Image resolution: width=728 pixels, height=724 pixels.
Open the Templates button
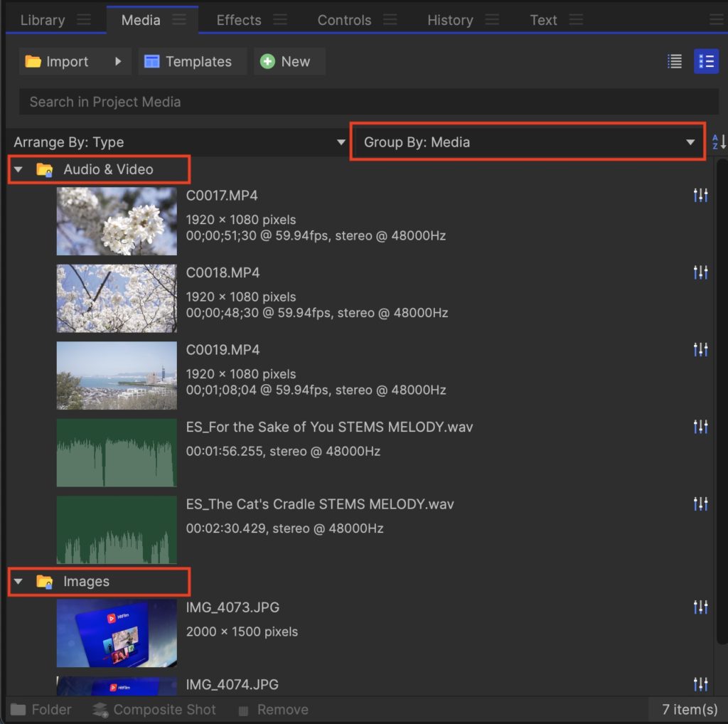(x=188, y=62)
